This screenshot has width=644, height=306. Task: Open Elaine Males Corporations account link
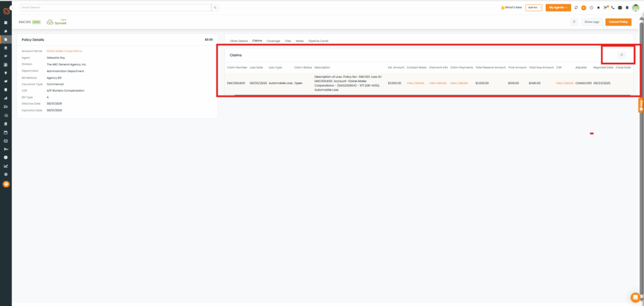(64, 51)
